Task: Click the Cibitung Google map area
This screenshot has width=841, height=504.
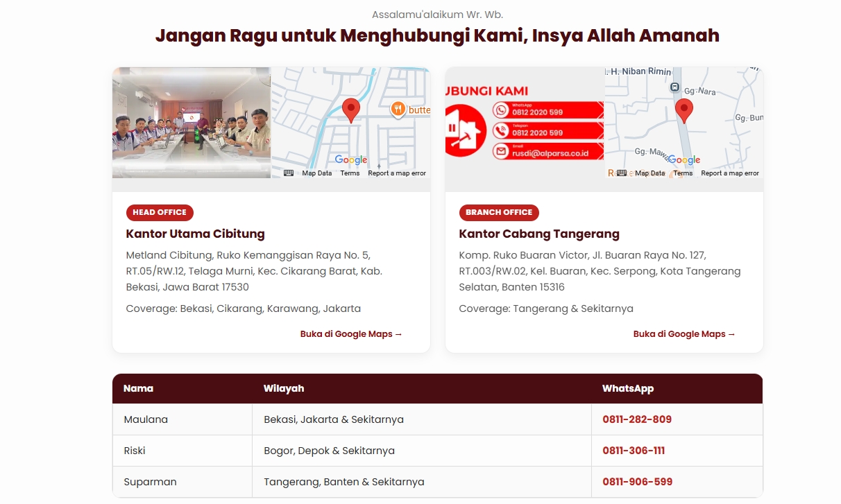Action: point(350,123)
